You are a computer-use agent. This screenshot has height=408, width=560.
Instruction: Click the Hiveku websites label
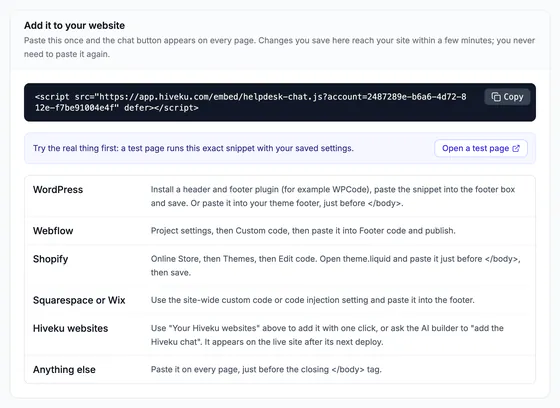point(70,328)
